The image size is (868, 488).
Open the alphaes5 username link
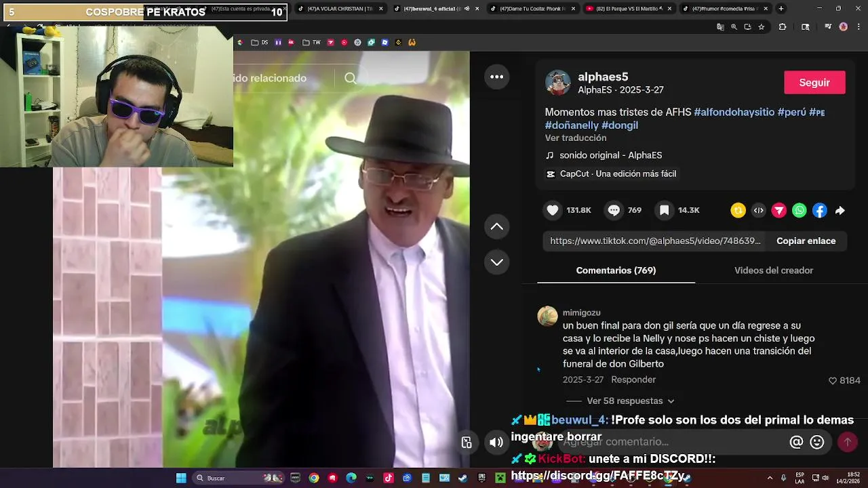(x=603, y=77)
